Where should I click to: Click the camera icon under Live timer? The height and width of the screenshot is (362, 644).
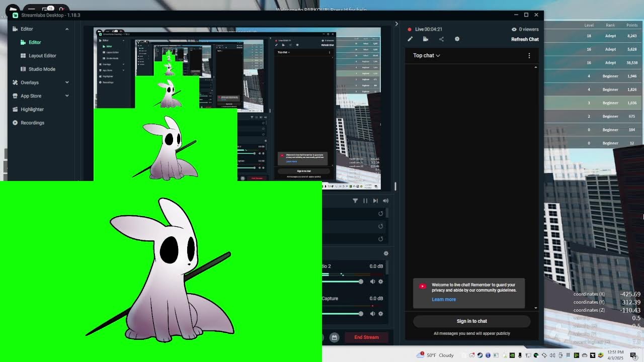click(426, 39)
